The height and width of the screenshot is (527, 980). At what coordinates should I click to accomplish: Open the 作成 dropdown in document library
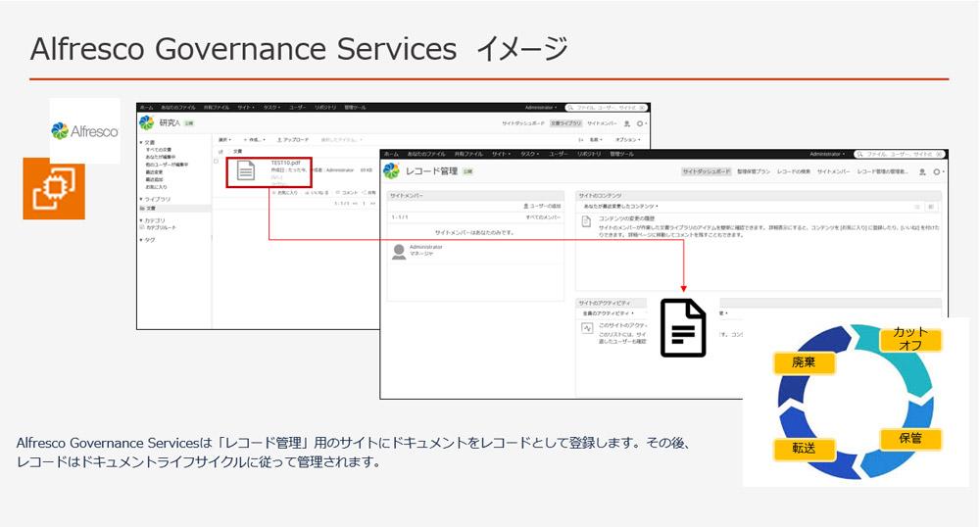(254, 140)
